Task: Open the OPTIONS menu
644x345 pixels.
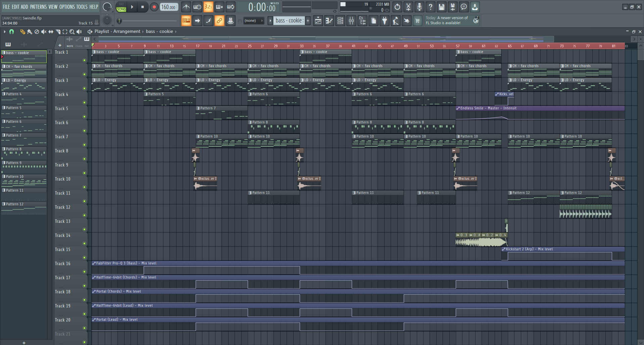Action: click(x=67, y=7)
